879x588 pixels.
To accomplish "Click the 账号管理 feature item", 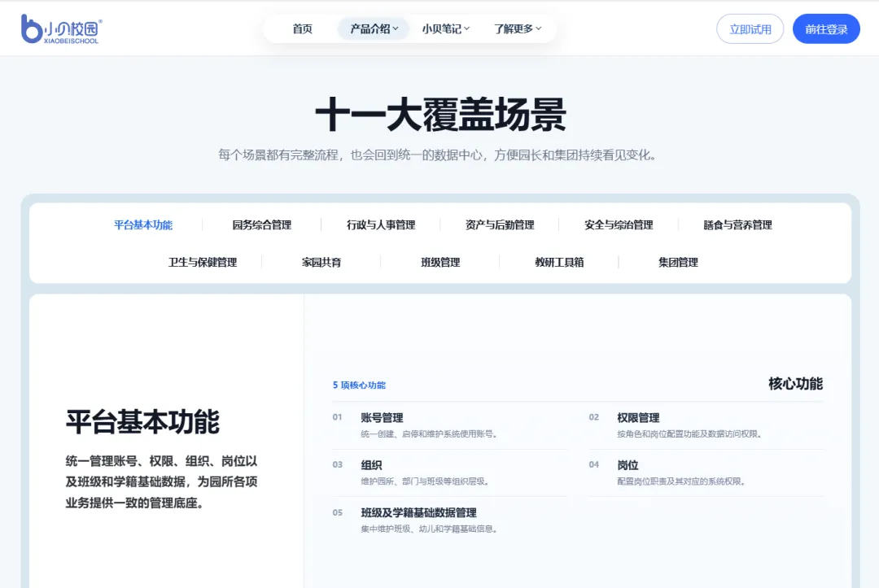I will pyautogui.click(x=449, y=425).
